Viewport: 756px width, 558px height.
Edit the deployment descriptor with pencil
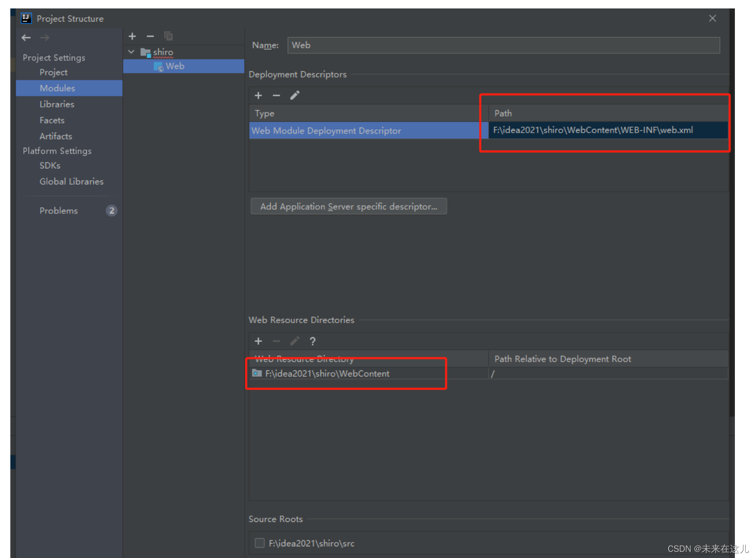coord(295,96)
